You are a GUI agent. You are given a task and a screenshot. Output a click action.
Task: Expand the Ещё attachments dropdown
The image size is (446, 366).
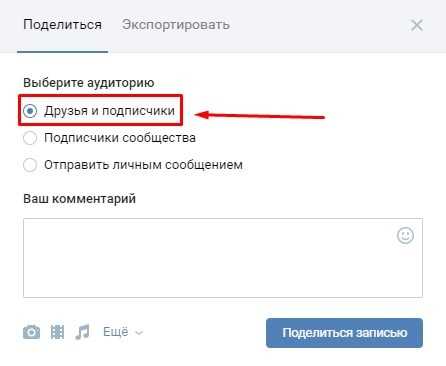[x=123, y=332]
